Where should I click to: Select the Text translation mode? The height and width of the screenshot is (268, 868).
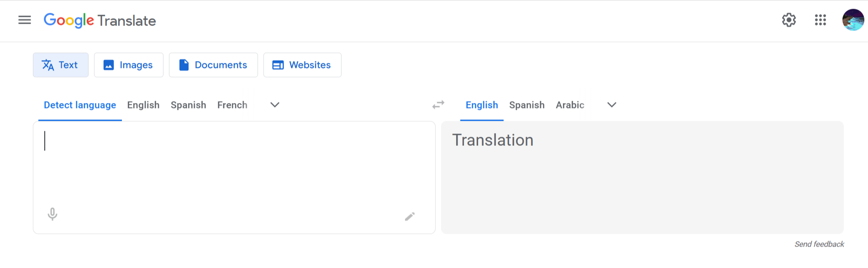(x=61, y=65)
